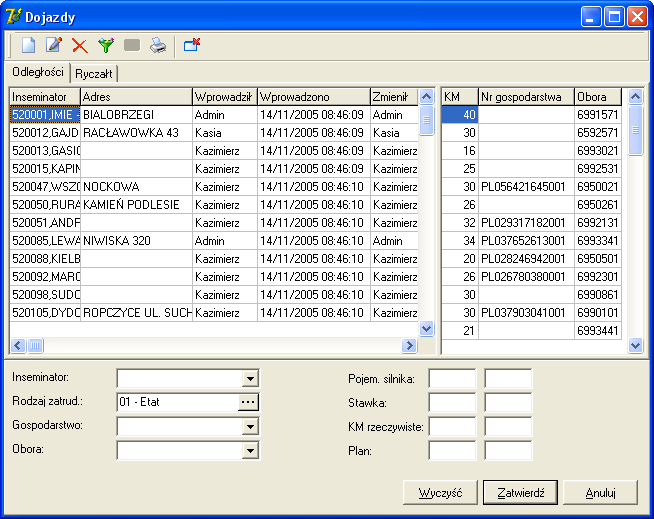Image resolution: width=654 pixels, height=519 pixels.
Task: Click the Nr gospodarstwa column header
Action: click(526, 97)
